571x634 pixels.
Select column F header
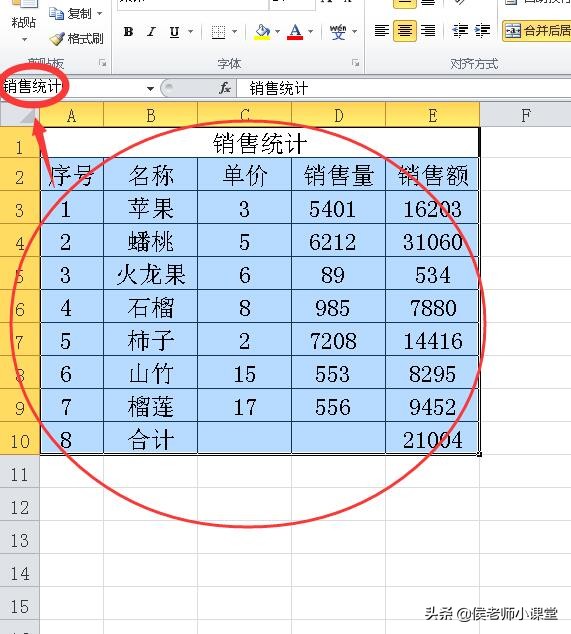pos(526,116)
